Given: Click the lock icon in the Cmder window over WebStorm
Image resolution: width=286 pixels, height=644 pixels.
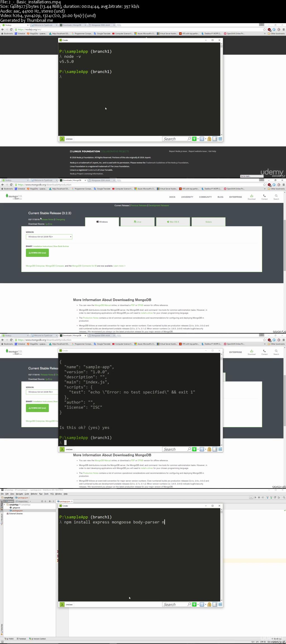Looking at the screenshot, I should click(209, 604).
